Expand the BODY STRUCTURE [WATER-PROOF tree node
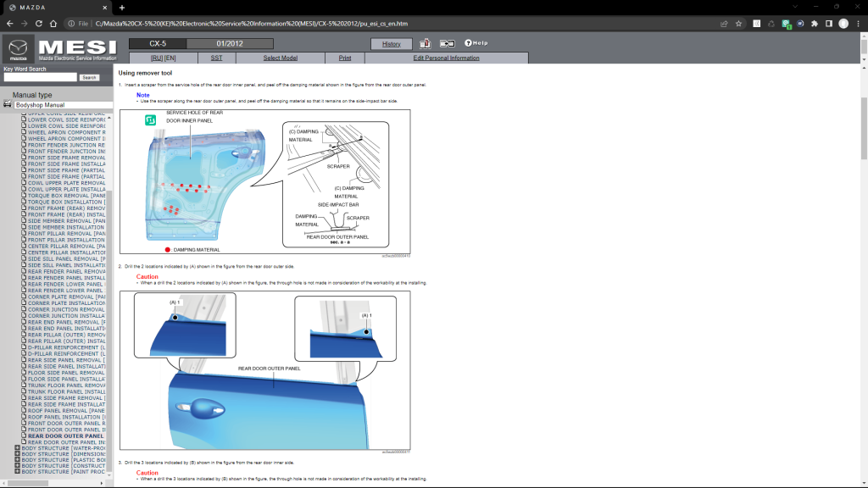 (17, 448)
